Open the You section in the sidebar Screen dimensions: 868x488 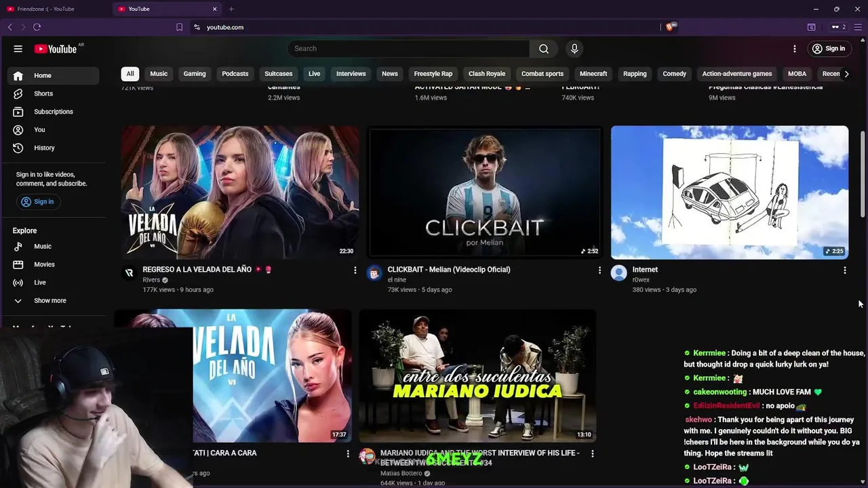coord(53,129)
